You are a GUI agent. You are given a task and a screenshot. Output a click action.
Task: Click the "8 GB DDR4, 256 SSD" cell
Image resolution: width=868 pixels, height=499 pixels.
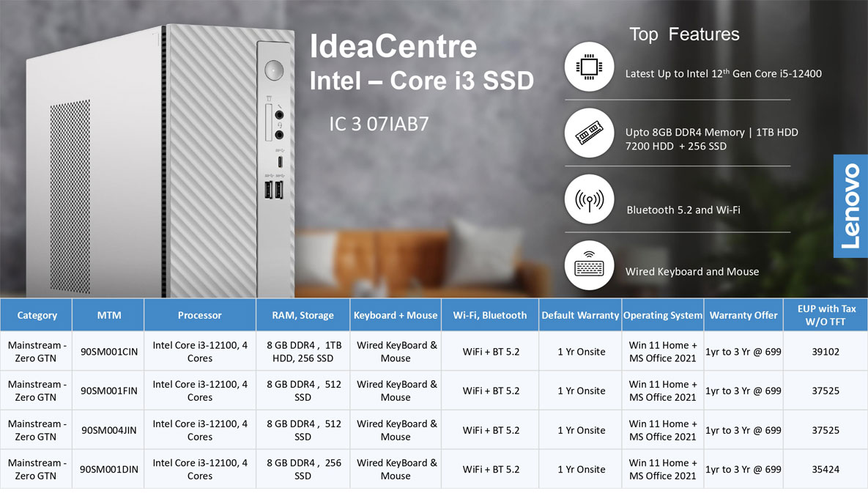tap(303, 469)
